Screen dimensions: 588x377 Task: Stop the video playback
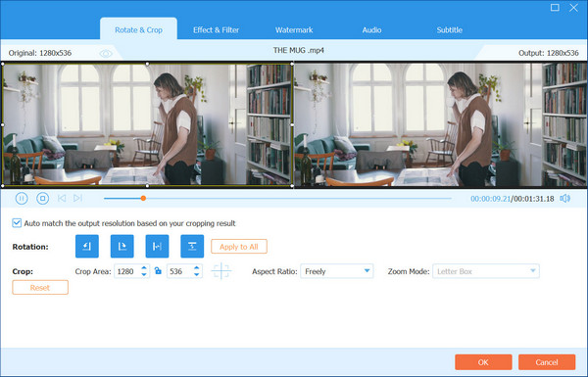42,198
